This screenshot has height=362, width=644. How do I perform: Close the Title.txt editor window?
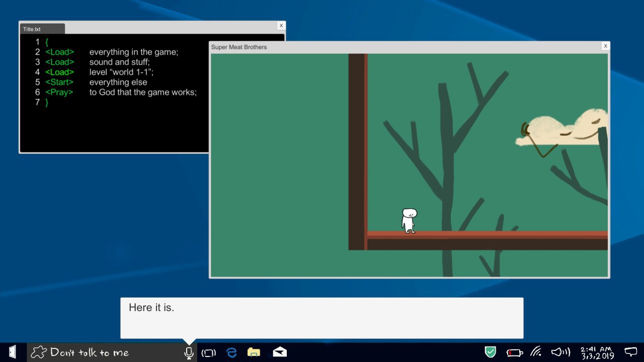click(x=281, y=26)
